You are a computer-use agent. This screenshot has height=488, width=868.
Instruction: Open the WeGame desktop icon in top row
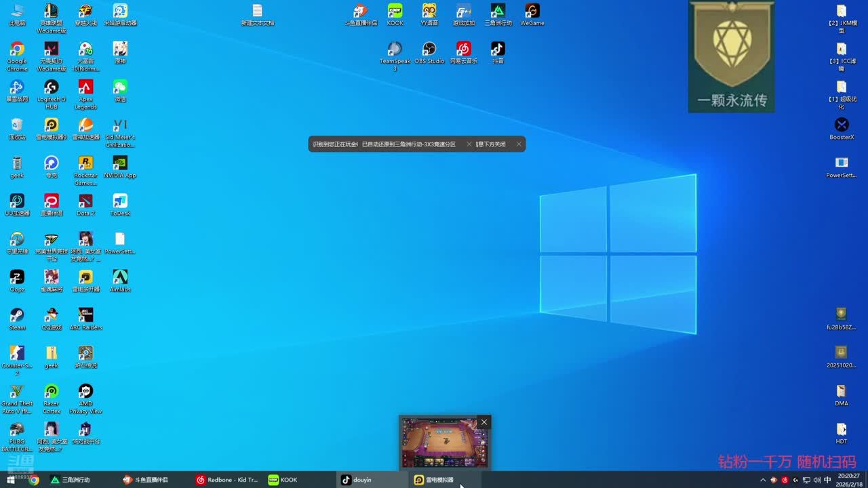click(532, 12)
